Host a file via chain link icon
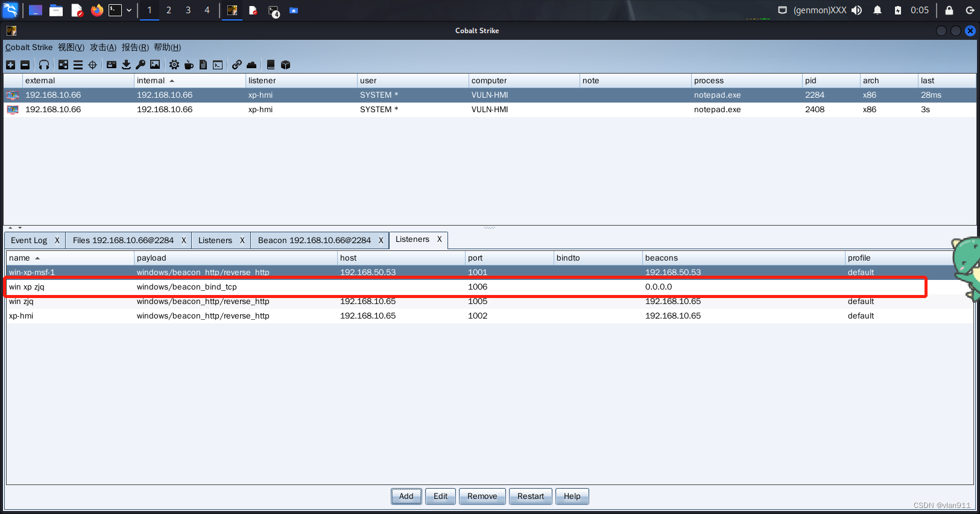The height and width of the screenshot is (514, 980). point(237,65)
